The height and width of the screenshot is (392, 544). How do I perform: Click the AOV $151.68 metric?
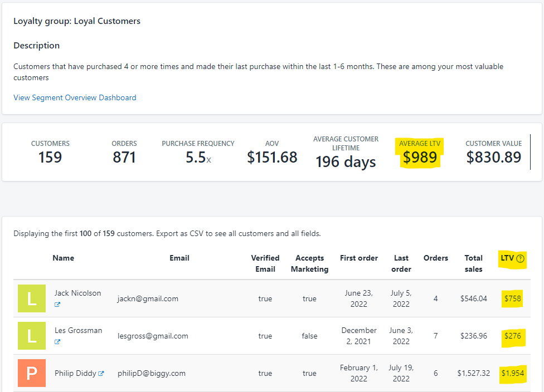pos(272,153)
